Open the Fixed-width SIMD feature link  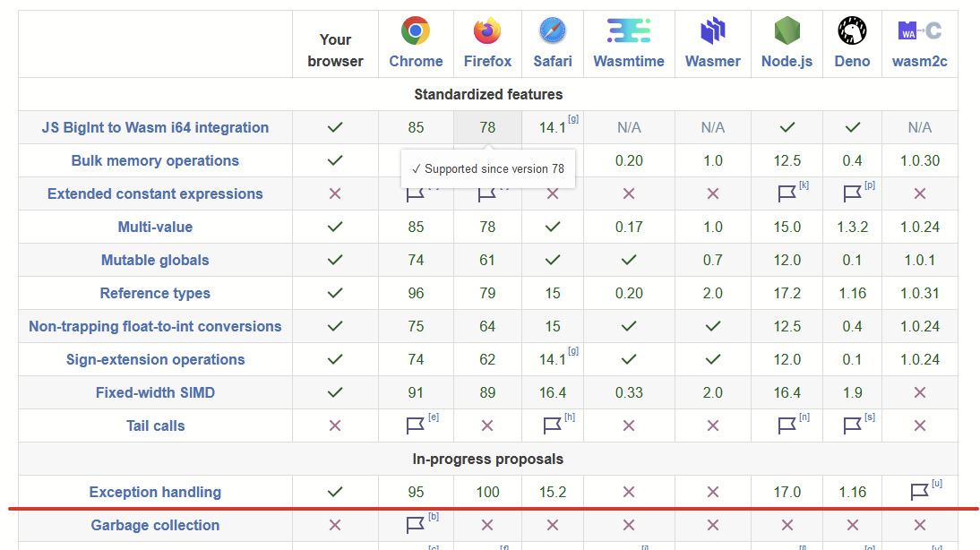click(155, 392)
